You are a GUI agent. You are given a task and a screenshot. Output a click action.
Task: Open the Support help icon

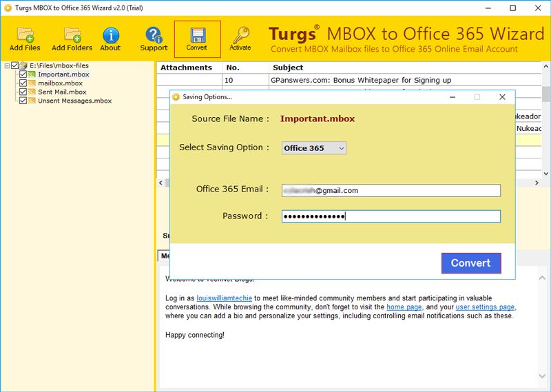(154, 35)
